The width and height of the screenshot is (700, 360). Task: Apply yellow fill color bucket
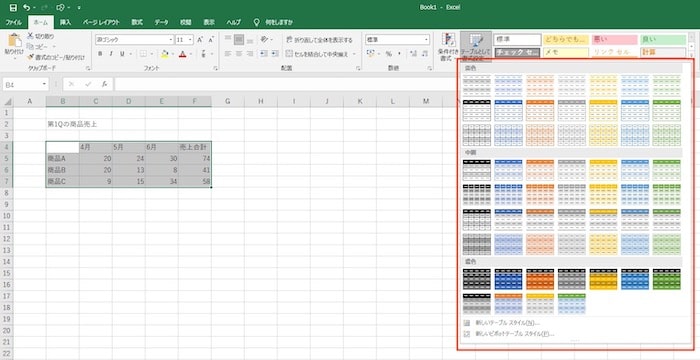(165, 54)
